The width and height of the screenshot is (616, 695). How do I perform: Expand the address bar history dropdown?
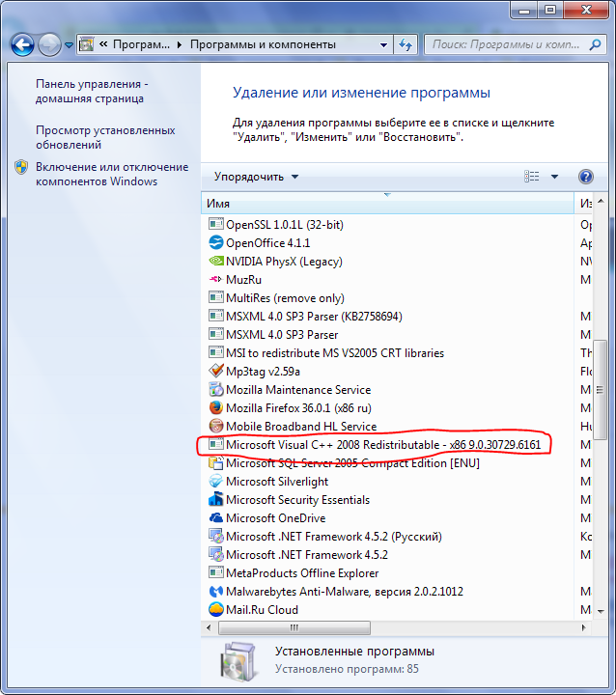pyautogui.click(x=383, y=44)
